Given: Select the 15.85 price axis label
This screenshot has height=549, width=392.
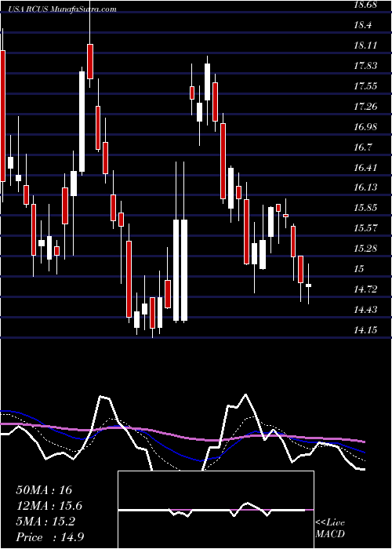Looking at the screenshot, I should (365, 208).
